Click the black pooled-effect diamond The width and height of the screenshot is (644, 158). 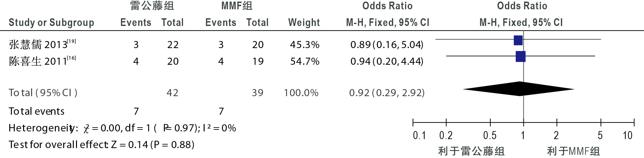click(x=519, y=89)
